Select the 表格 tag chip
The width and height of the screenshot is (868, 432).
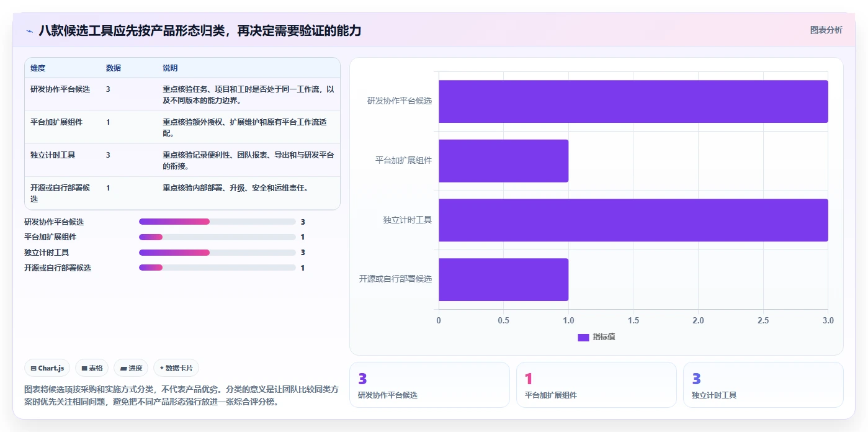[92, 368]
